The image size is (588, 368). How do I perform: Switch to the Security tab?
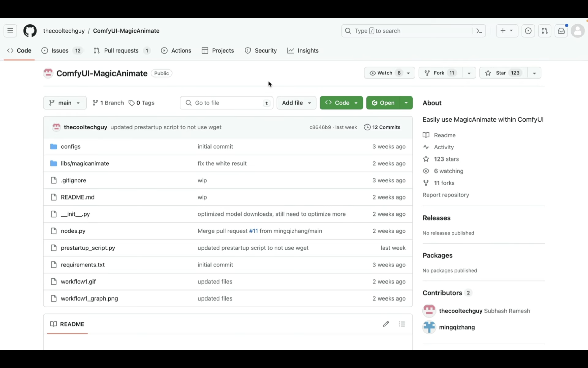point(261,51)
